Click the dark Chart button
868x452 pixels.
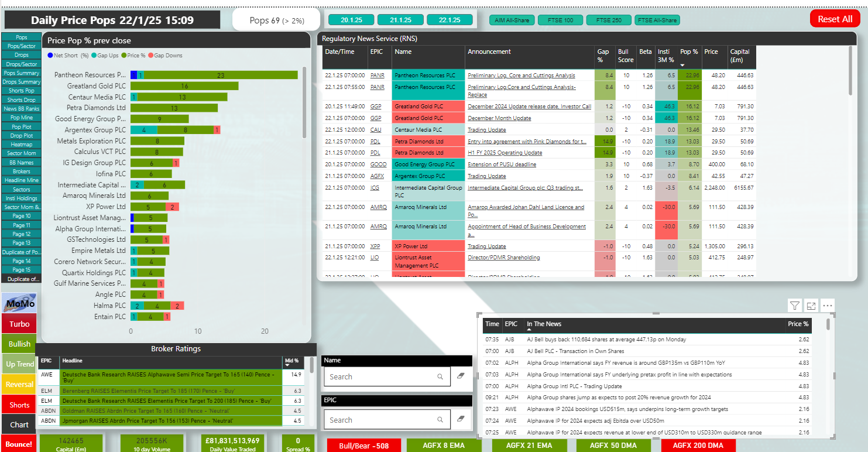point(19,424)
